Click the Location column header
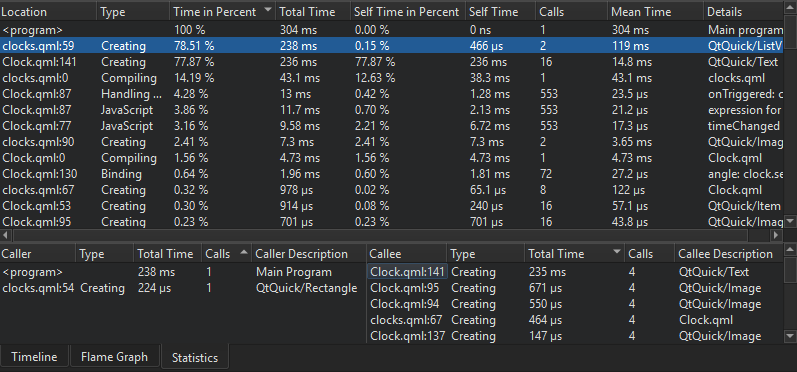The image size is (797, 372). 48,12
